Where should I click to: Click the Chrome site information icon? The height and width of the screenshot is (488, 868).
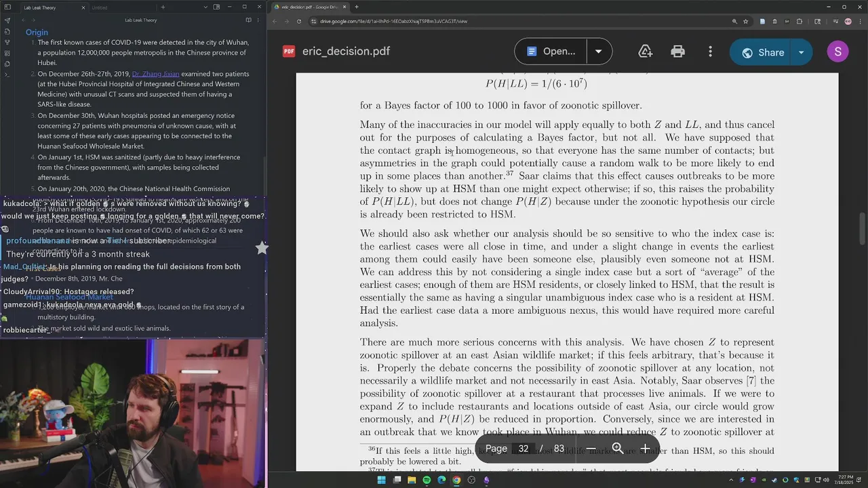pyautogui.click(x=313, y=21)
